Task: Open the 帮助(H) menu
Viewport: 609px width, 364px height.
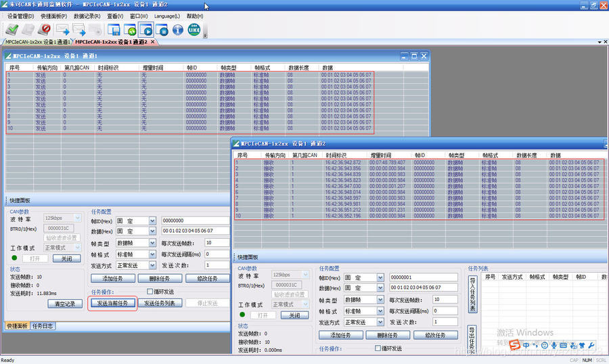Action: 195,16
